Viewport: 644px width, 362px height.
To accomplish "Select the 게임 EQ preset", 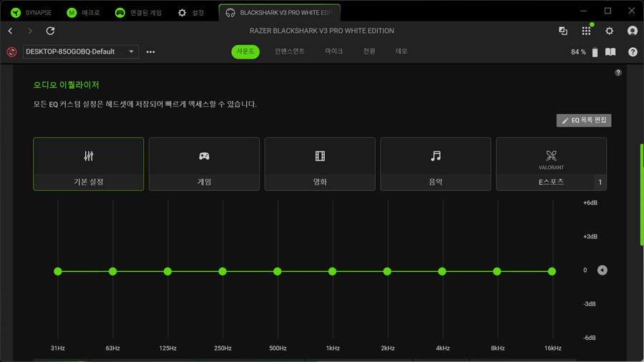I will [204, 164].
